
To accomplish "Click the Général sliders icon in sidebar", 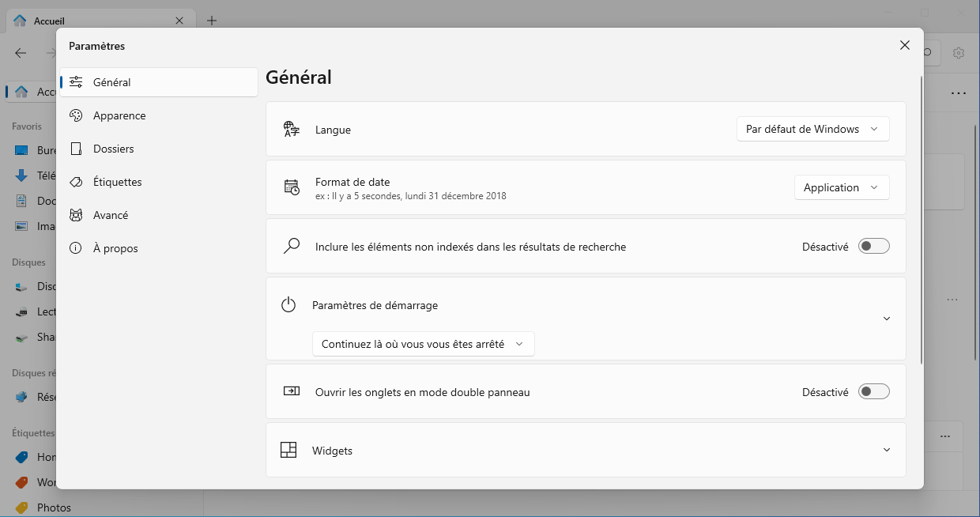I will [x=76, y=82].
